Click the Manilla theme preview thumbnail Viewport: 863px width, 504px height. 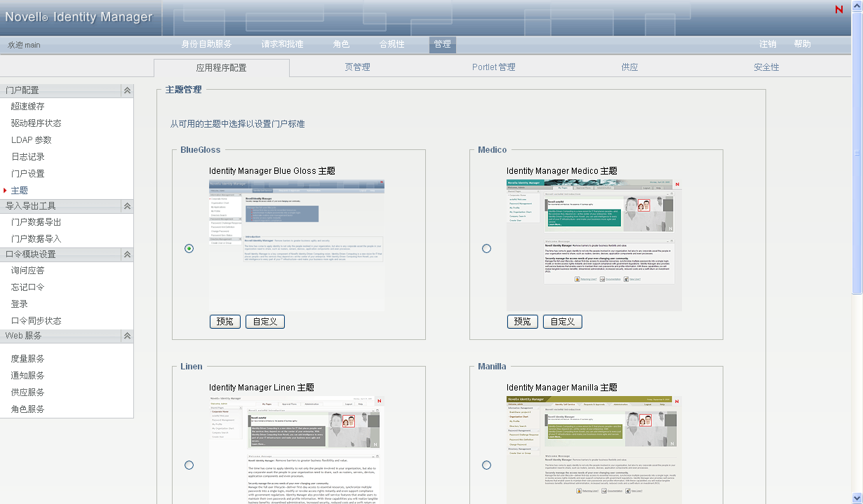pos(594,449)
